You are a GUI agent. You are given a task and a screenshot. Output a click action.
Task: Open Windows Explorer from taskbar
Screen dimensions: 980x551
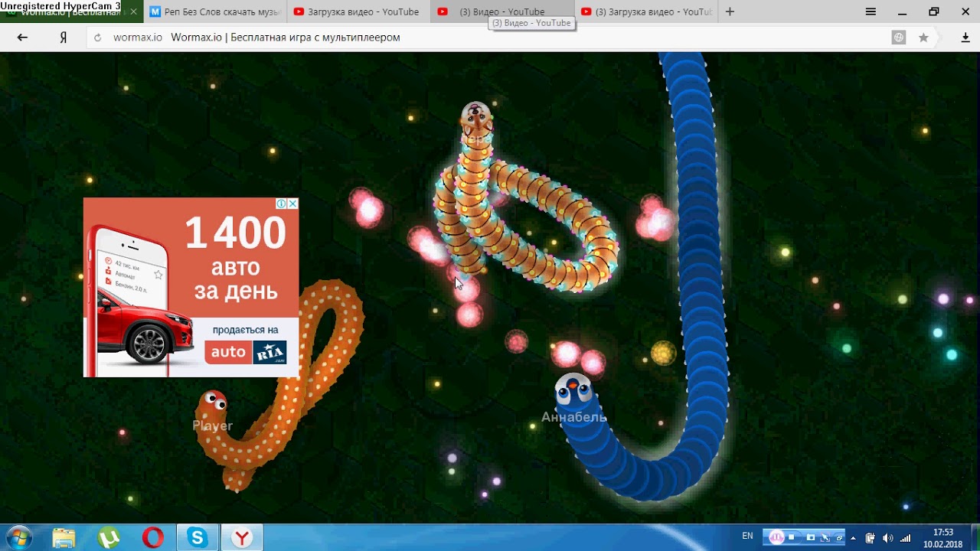tap(64, 537)
